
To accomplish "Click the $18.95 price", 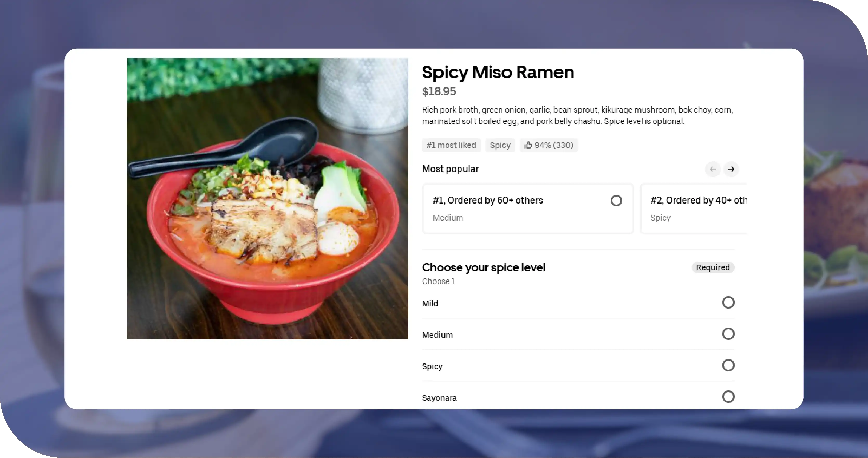I will click(x=439, y=92).
